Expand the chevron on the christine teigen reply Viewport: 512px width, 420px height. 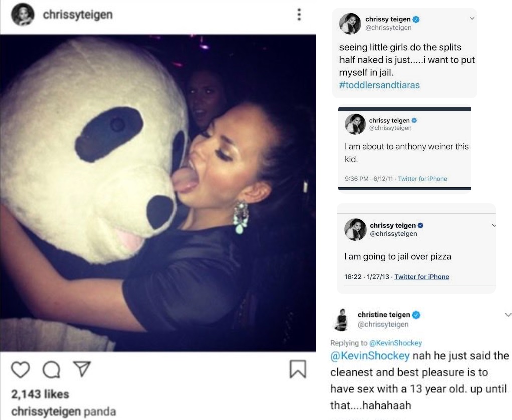508,315
